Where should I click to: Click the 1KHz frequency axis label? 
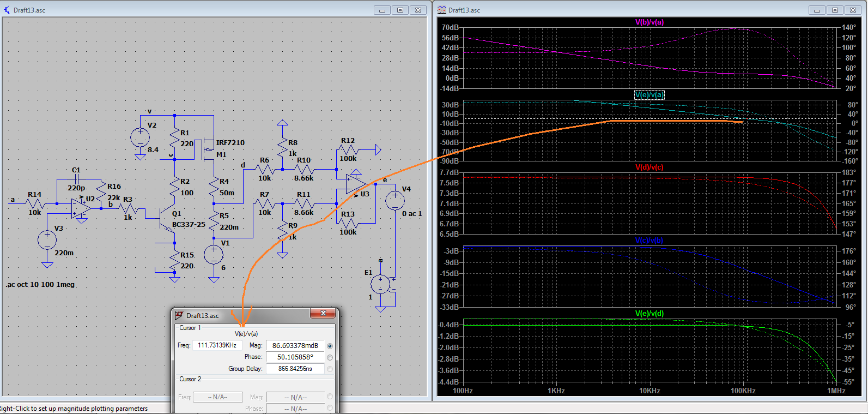[x=556, y=391]
